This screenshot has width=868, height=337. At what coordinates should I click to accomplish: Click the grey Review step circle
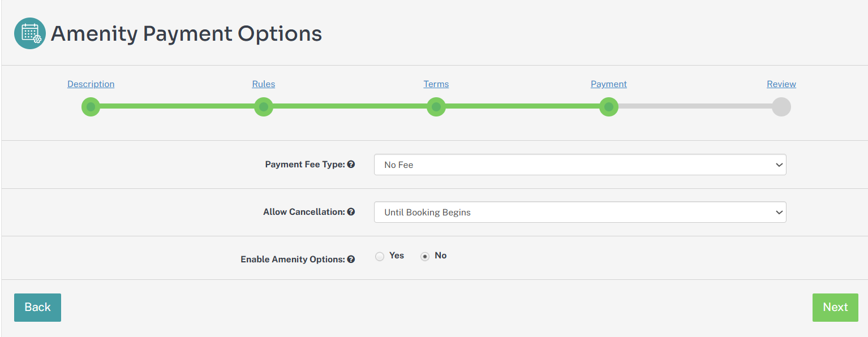point(781,107)
